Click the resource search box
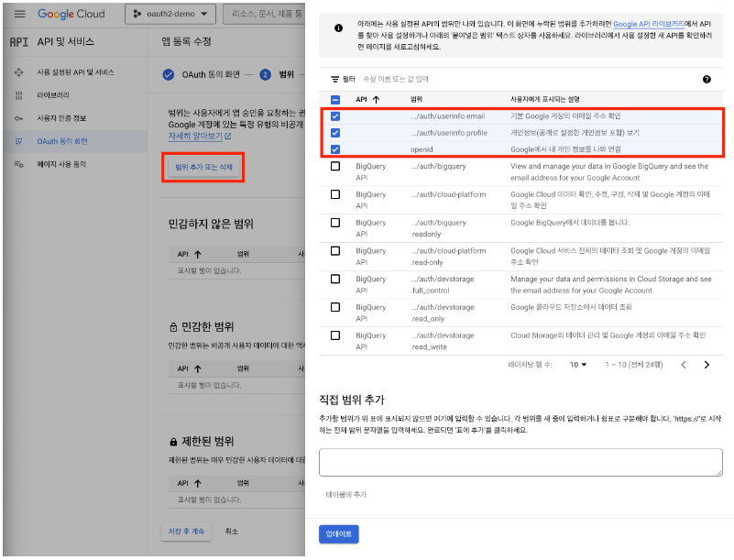This screenshot has width=734, height=560. pos(264,14)
